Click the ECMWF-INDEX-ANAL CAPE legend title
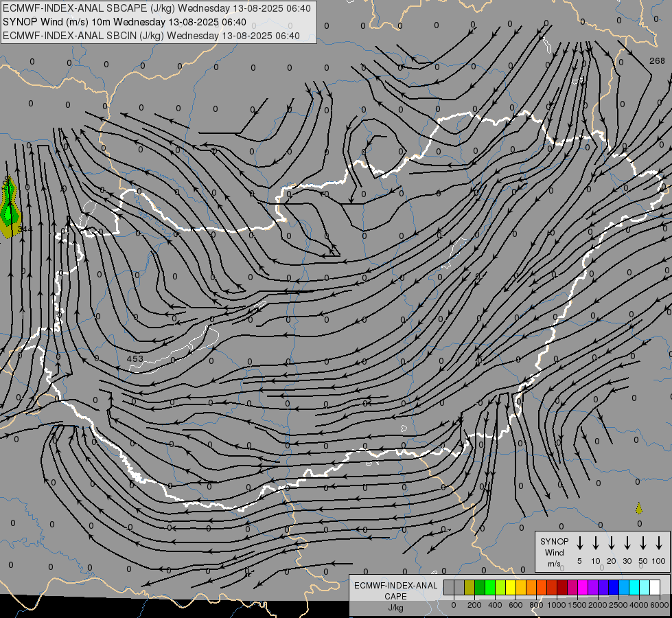This screenshot has height=618, width=672. pos(395,597)
